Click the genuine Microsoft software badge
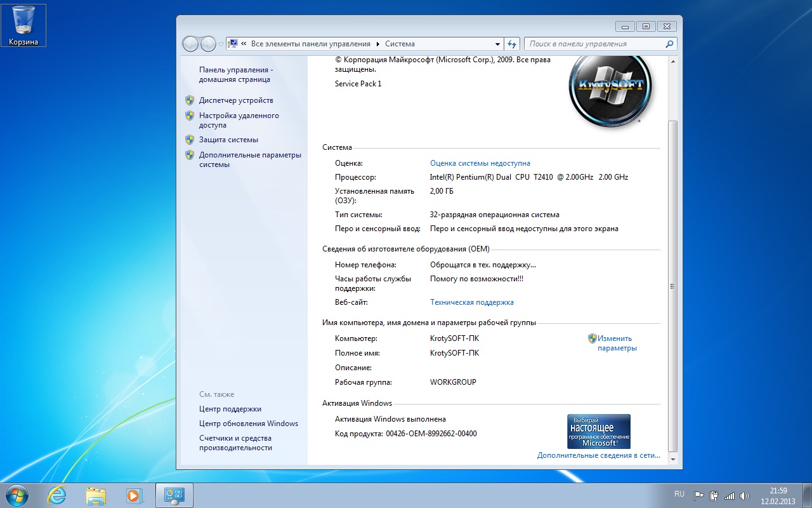Screen dimensions: 812x508 point(599,432)
